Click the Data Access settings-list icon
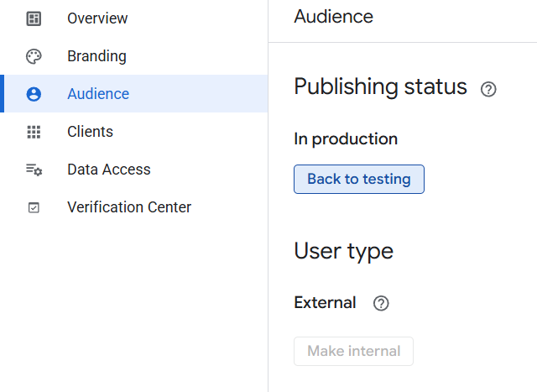This screenshot has width=537, height=392. pyautogui.click(x=34, y=170)
